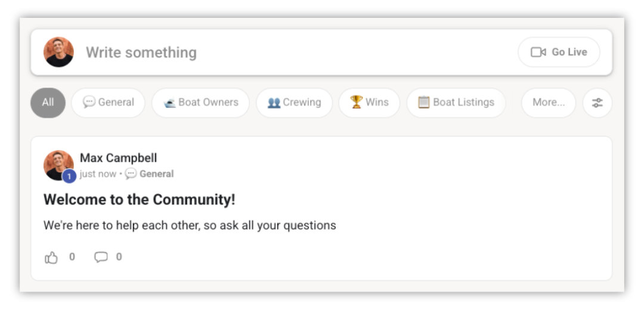Click the General tag under the post author
The image size is (644, 310).
[156, 174]
